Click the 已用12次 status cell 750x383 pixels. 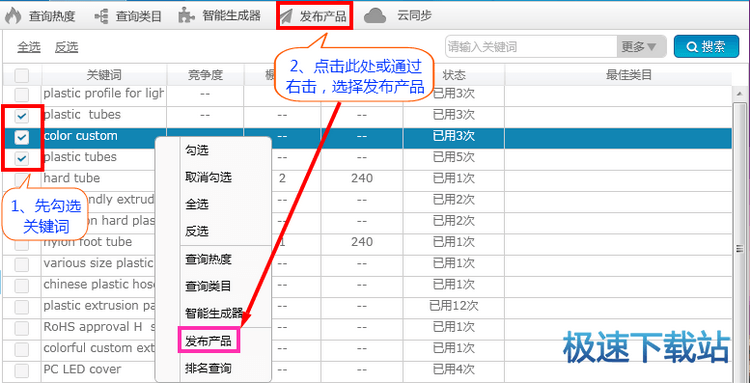(453, 306)
